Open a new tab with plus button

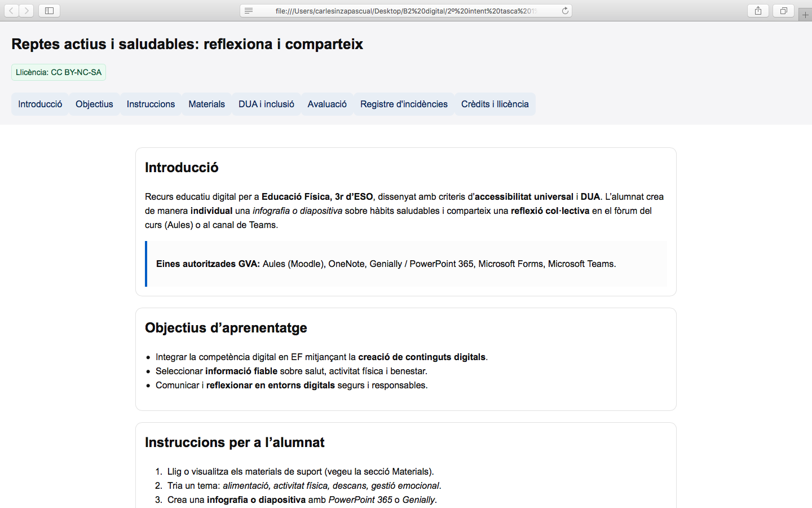tap(805, 15)
